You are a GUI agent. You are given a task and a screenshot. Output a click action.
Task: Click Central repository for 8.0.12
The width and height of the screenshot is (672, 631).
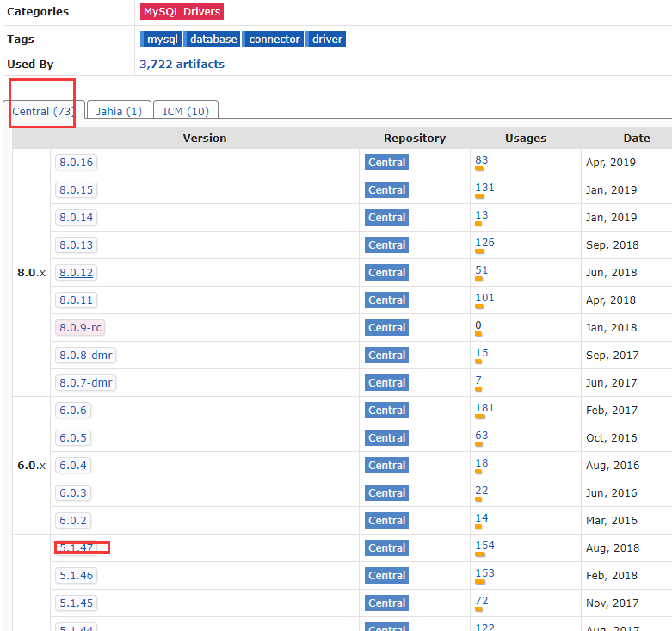click(386, 273)
